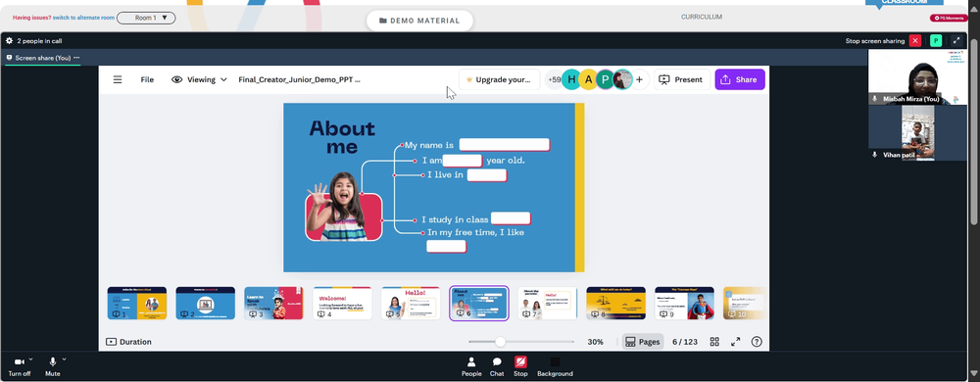Mute the microphone
Image resolution: width=980 pixels, height=382 pixels.
click(x=53, y=366)
